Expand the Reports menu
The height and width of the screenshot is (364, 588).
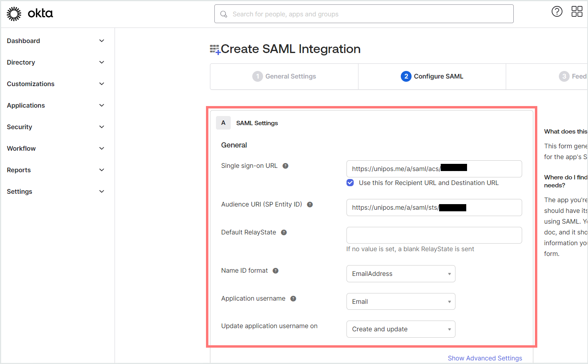point(55,170)
